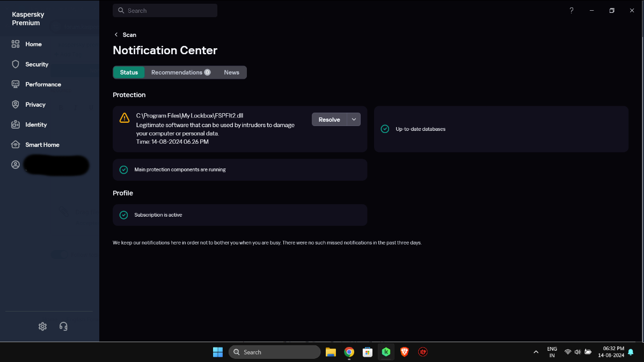Select Privacy in the sidebar

(x=35, y=105)
